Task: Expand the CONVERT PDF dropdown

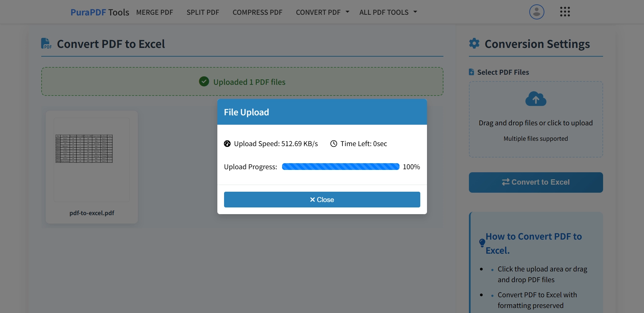Action: [318, 12]
